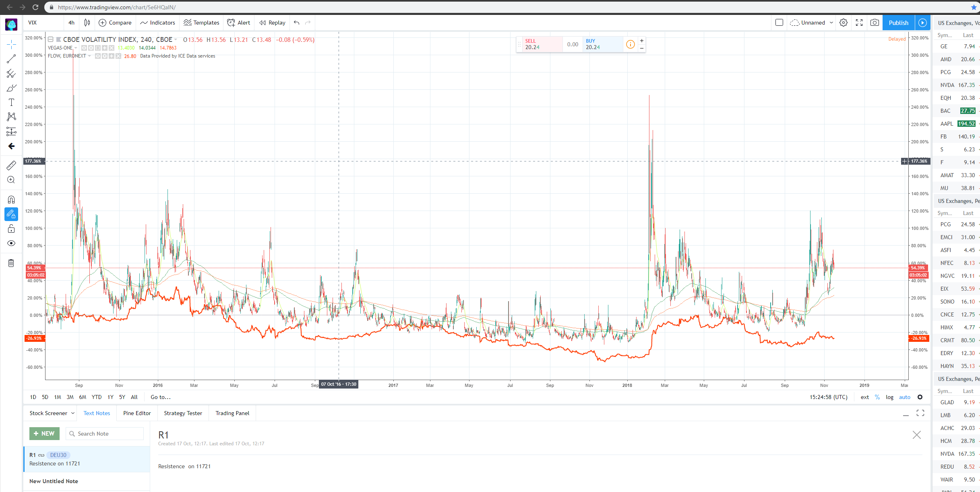Click the Publish button
Image resolution: width=980 pixels, height=492 pixels.
[898, 23]
